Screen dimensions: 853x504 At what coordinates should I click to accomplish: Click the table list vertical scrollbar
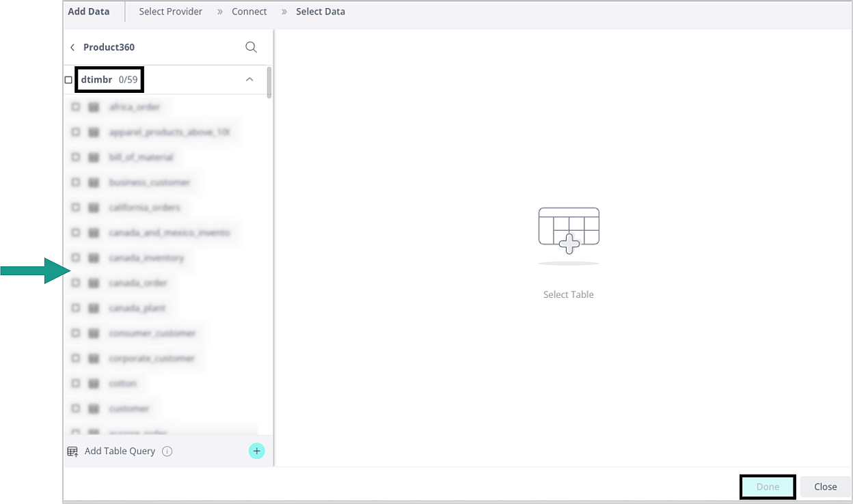click(x=269, y=83)
